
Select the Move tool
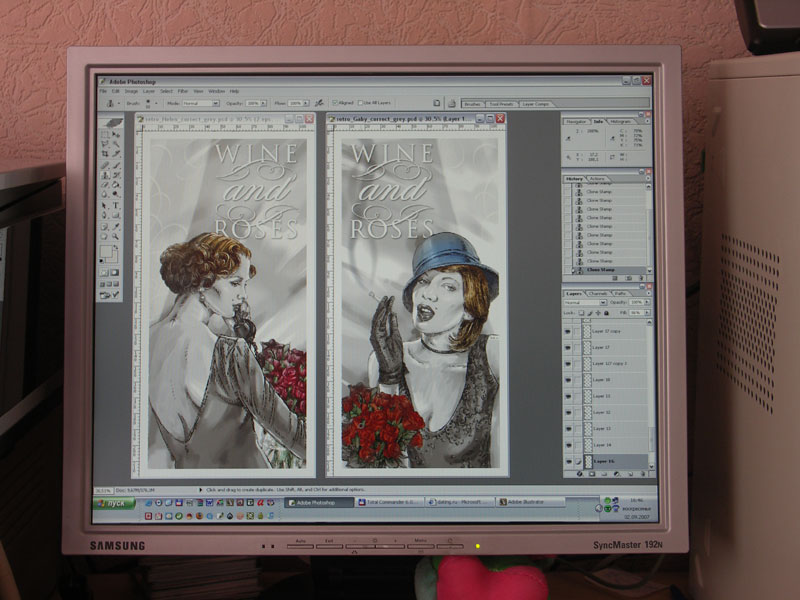[x=116, y=135]
